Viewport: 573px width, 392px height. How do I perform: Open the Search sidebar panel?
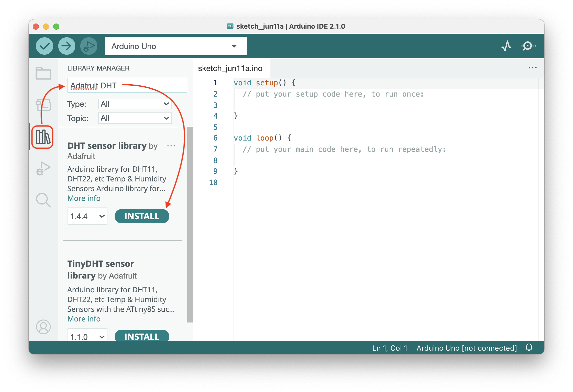pos(43,200)
